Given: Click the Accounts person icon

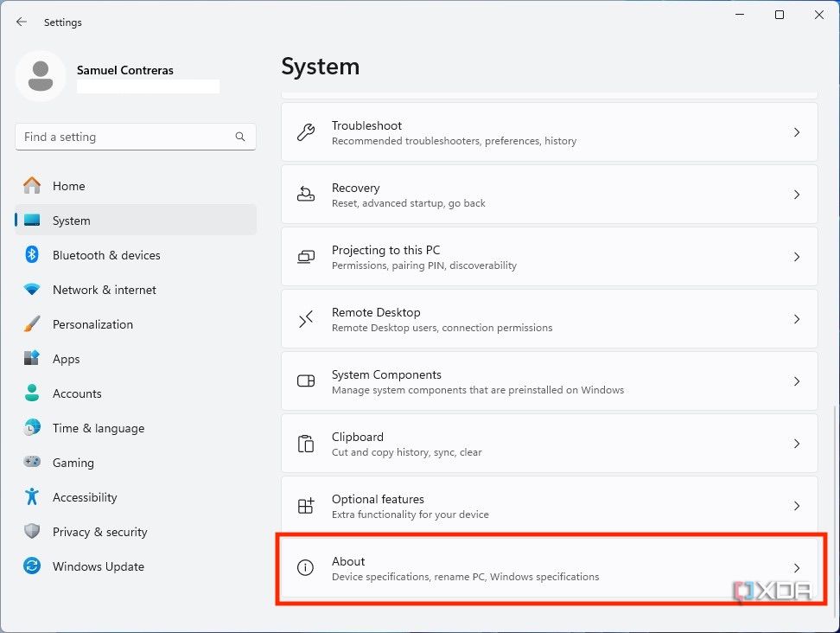Looking at the screenshot, I should coord(32,393).
